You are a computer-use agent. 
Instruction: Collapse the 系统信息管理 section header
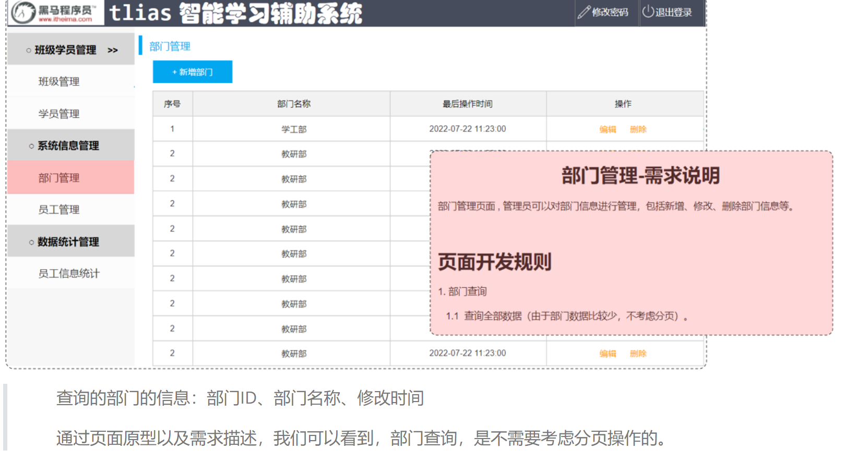[71, 145]
